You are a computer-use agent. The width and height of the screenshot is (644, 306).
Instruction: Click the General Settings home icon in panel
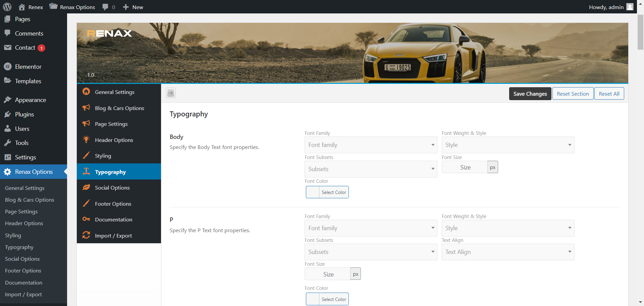pyautogui.click(x=86, y=91)
